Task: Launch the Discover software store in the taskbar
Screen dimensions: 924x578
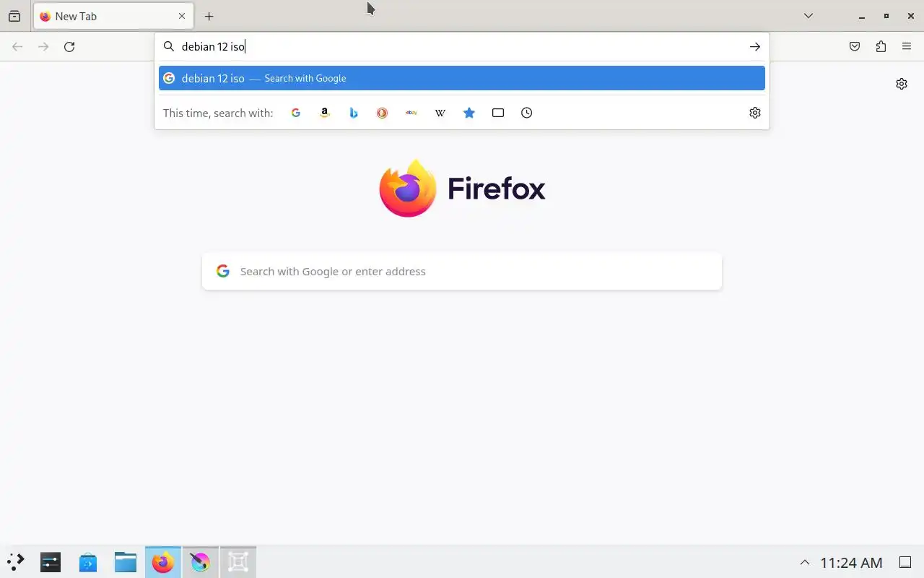Action: coord(88,561)
